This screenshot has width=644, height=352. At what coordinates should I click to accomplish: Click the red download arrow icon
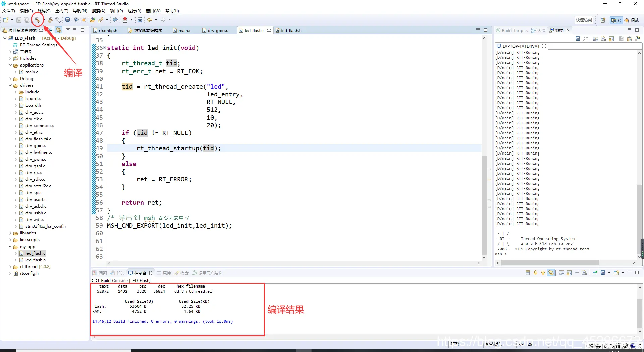coord(125,20)
